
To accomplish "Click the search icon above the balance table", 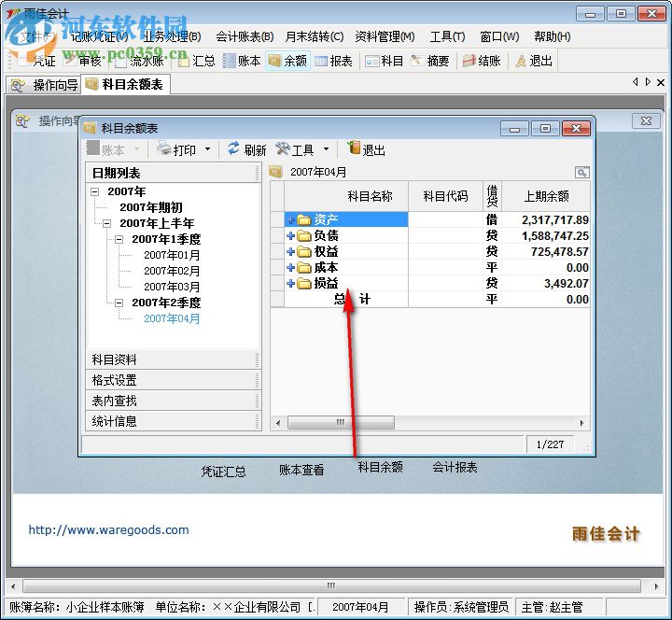I will coord(581,173).
